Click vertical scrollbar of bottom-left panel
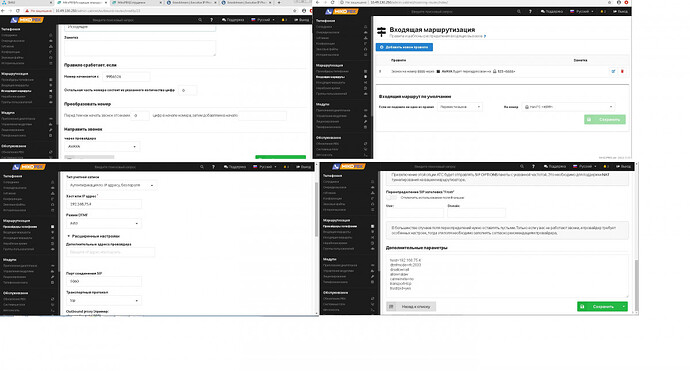This screenshot has height=371, width=690. tap(316, 209)
